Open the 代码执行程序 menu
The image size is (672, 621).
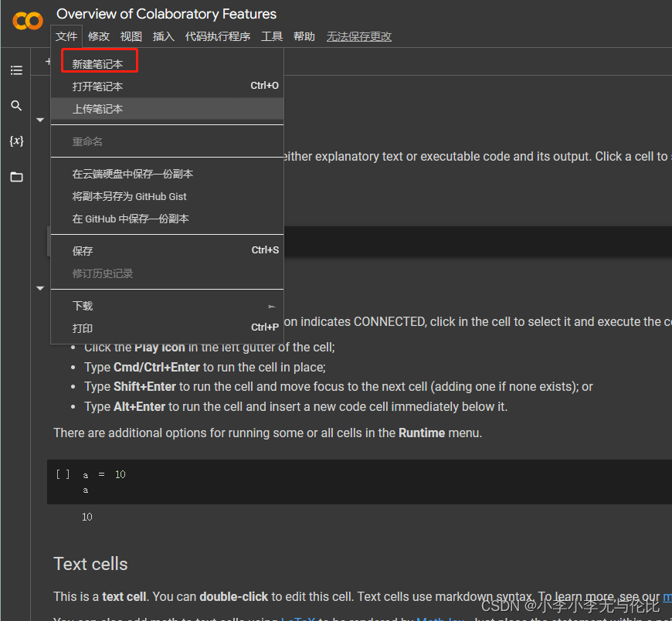coord(218,36)
